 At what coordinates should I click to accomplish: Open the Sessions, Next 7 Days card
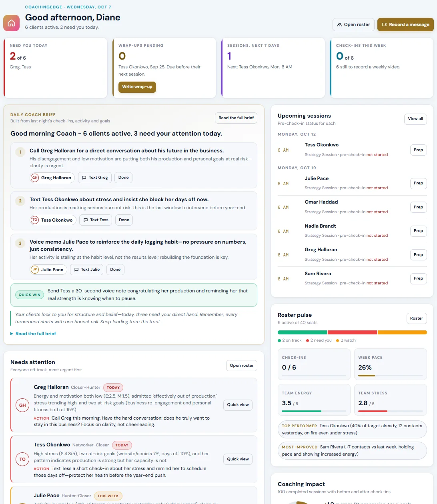pos(273,68)
